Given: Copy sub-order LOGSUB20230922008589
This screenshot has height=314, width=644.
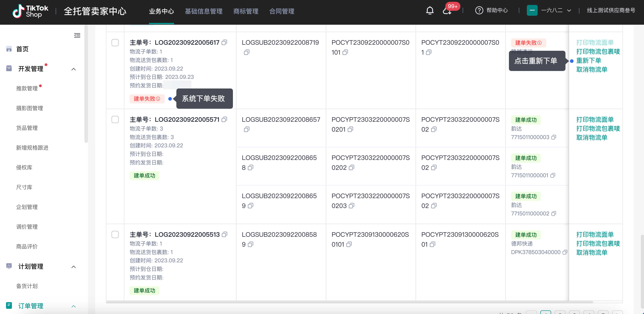Looking at the screenshot, I should coord(250,244).
